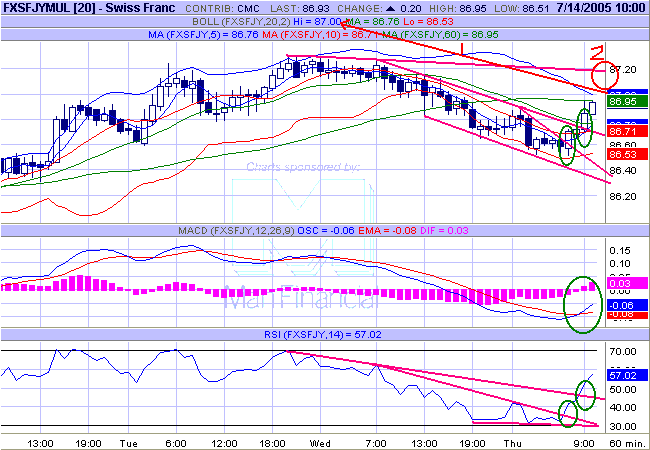This screenshot has height=450, width=650.
Task: Click the DIF = 0.03 MACD value
Action: click(x=444, y=230)
